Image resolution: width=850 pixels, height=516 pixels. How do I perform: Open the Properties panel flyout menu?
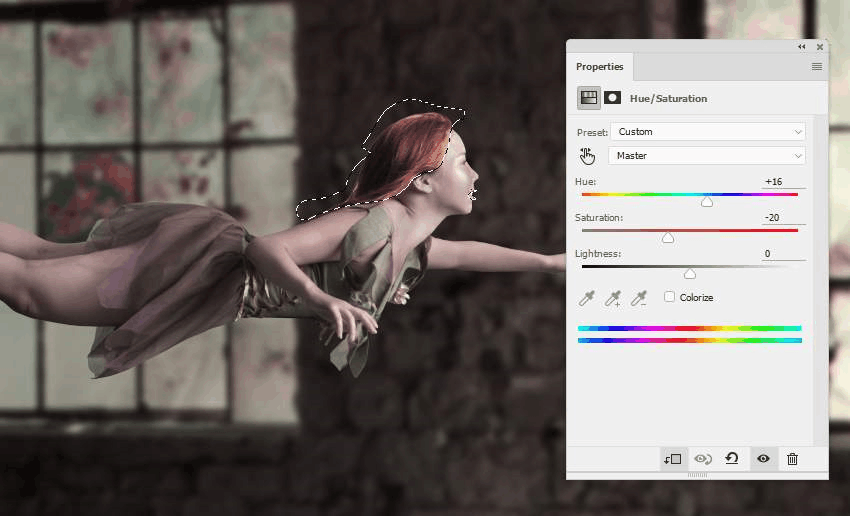[x=817, y=66]
